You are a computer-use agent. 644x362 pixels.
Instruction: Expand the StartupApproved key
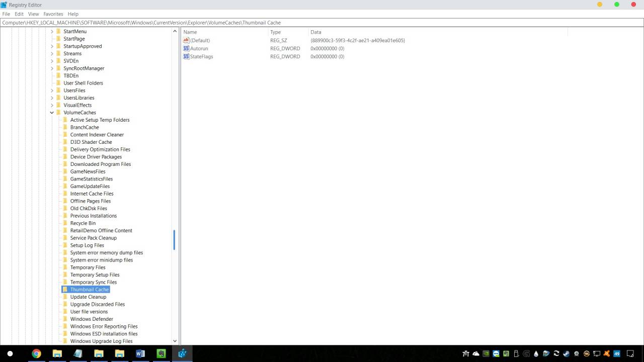pyautogui.click(x=52, y=46)
